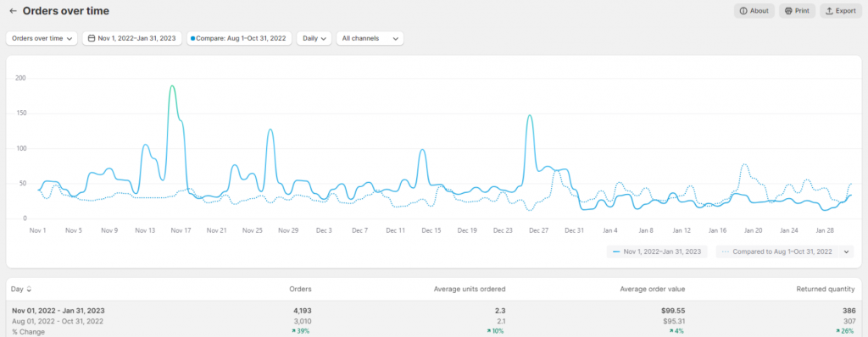Click the Returned quantity column header

[826, 289]
